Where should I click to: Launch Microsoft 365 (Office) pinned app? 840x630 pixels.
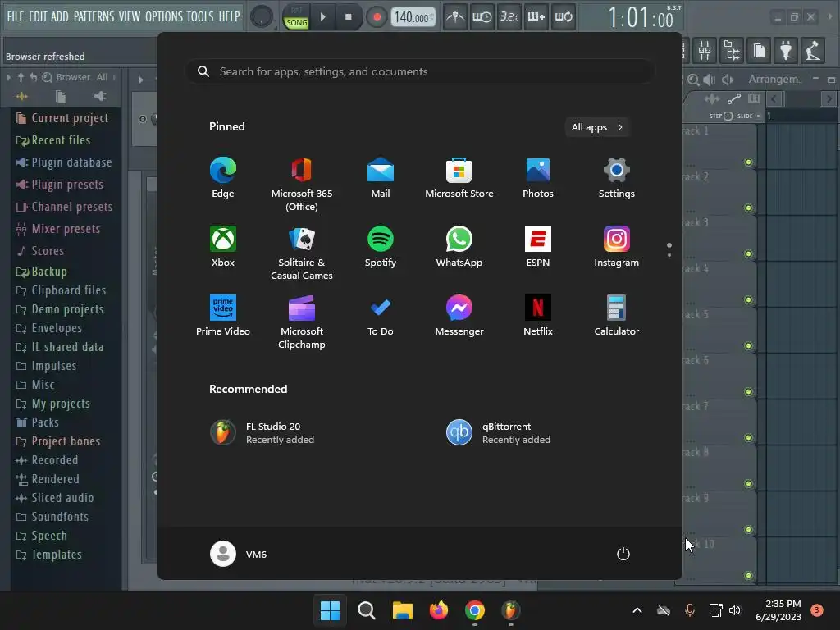[x=302, y=184]
